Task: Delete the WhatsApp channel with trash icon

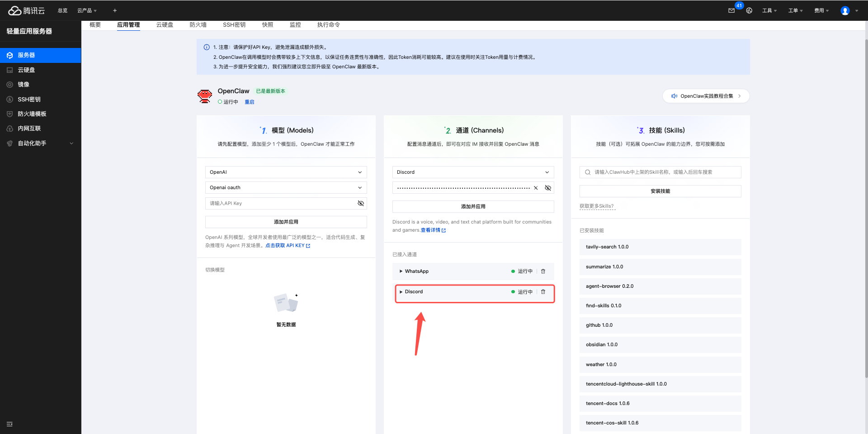Action: click(x=543, y=272)
